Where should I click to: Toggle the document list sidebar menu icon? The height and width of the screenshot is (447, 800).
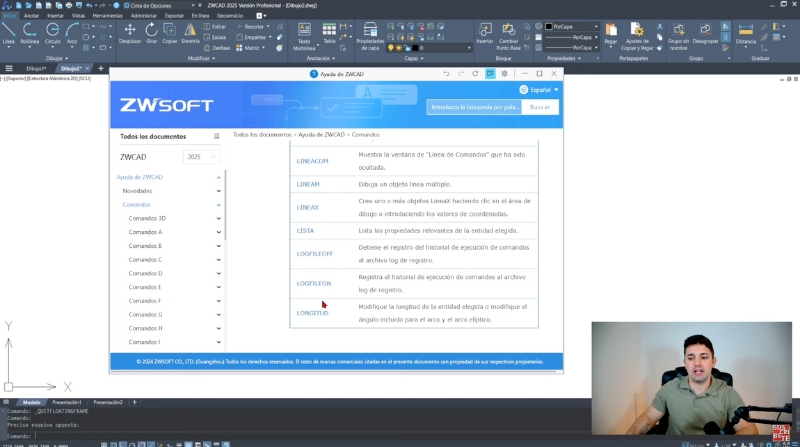[x=216, y=136]
